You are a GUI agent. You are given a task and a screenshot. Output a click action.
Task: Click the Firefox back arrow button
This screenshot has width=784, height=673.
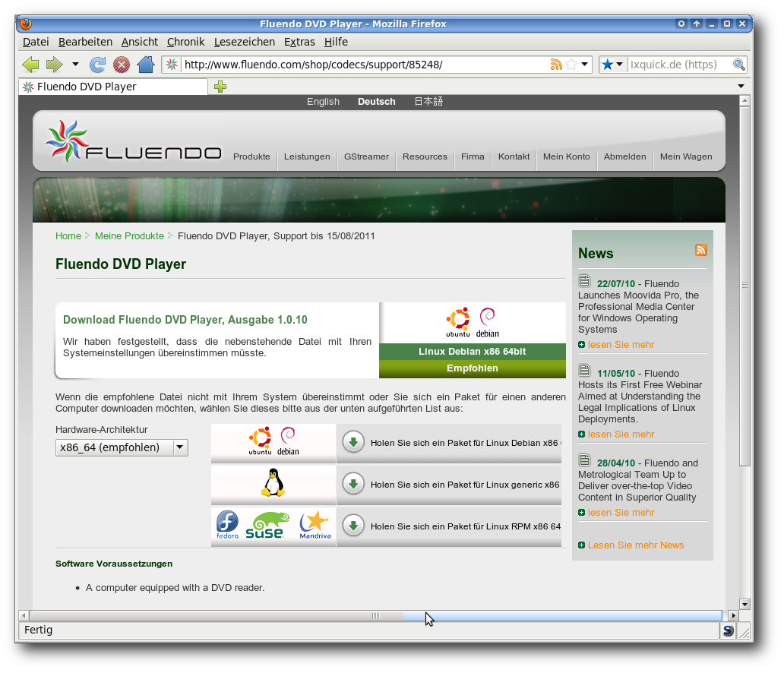coord(30,65)
